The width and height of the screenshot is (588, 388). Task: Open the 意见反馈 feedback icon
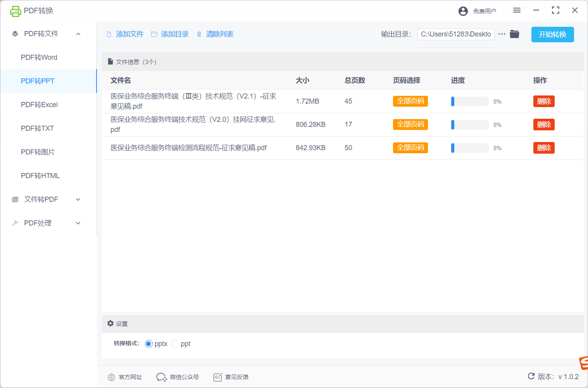217,377
